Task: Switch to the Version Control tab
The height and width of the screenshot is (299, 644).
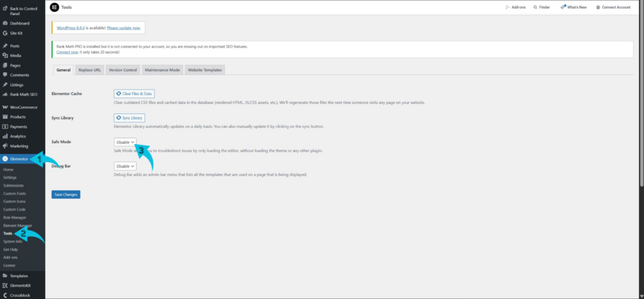Action: pos(123,70)
